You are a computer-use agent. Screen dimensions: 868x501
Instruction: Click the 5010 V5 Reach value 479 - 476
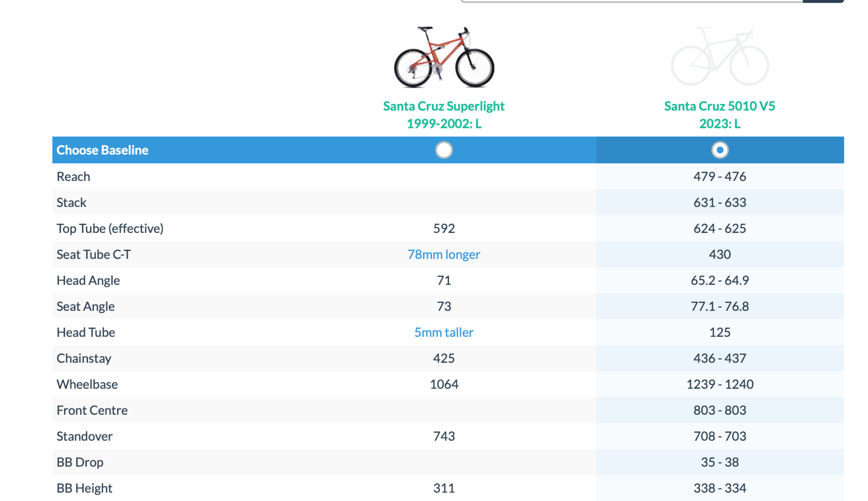coord(720,176)
